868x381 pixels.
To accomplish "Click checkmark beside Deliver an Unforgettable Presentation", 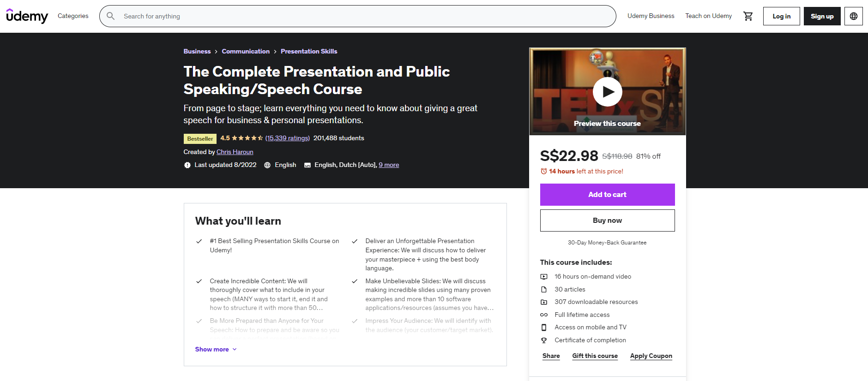I will (355, 241).
